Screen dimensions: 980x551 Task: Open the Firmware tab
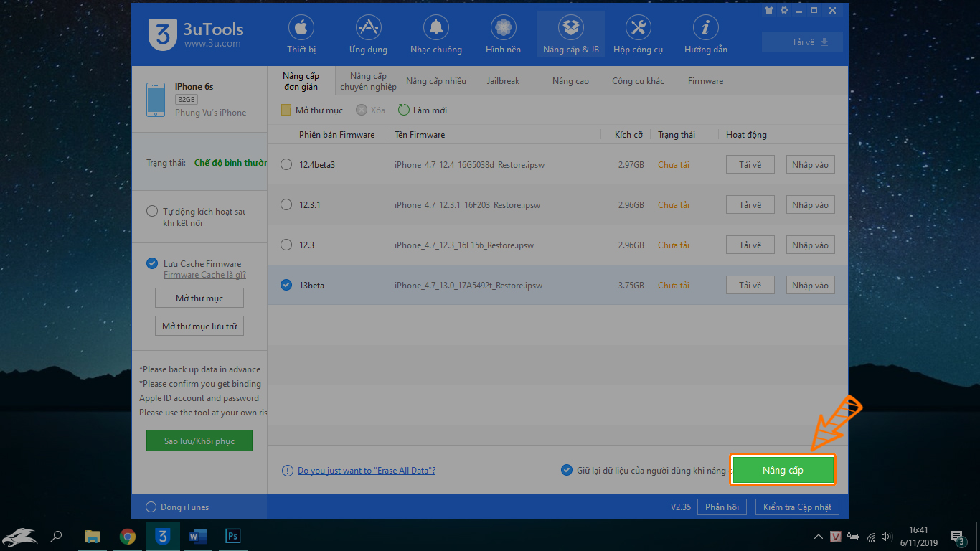705,81
